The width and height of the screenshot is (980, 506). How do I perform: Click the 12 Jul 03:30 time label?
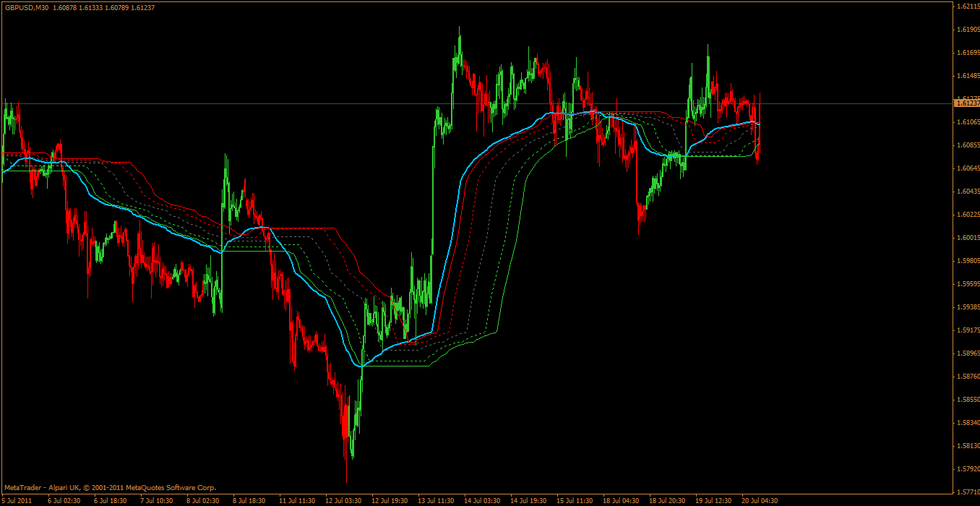click(343, 500)
